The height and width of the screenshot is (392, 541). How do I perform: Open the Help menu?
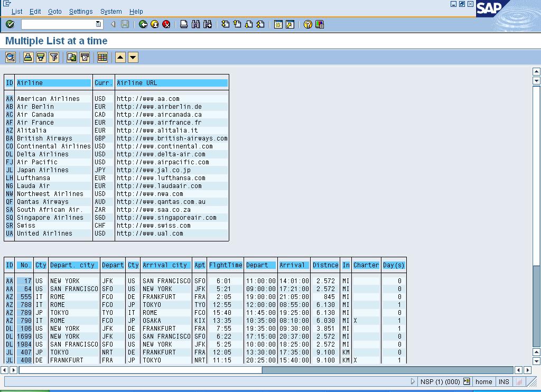point(136,12)
